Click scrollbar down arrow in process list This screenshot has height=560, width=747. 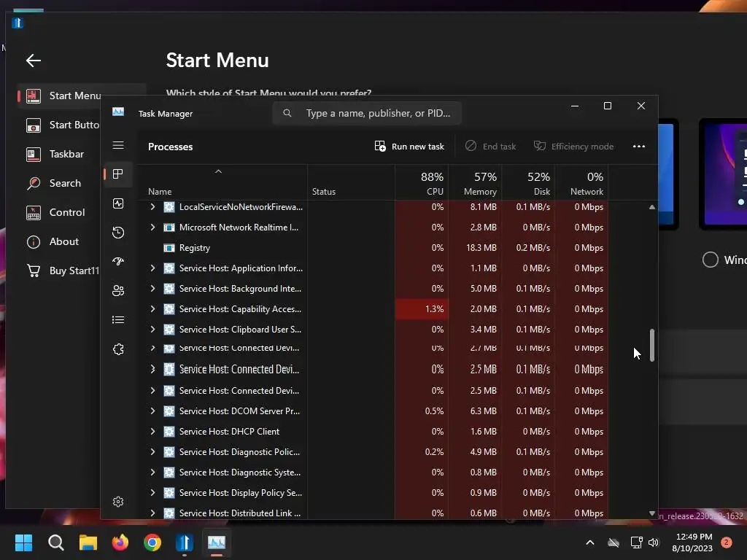tap(651, 513)
